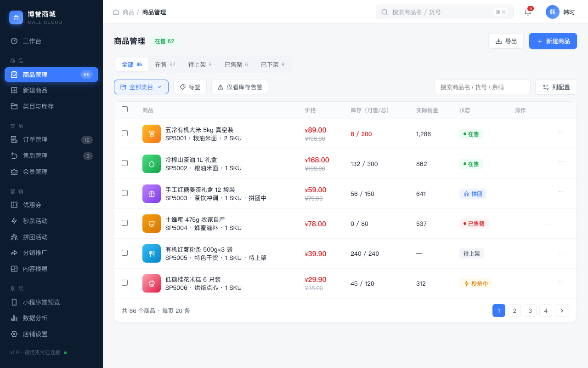Screen dimensions: 588x368
Task: Open 数据分析 in the sidebar
Action: (x=51, y=318)
